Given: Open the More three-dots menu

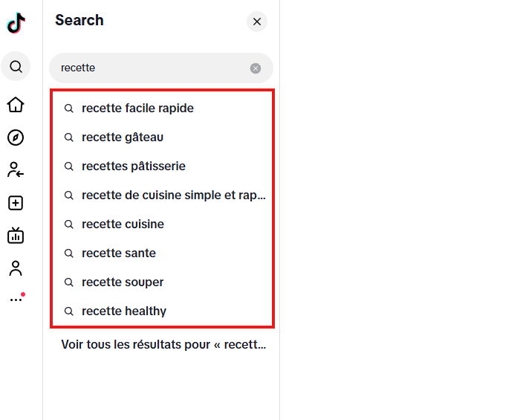Looking at the screenshot, I should pos(16,300).
